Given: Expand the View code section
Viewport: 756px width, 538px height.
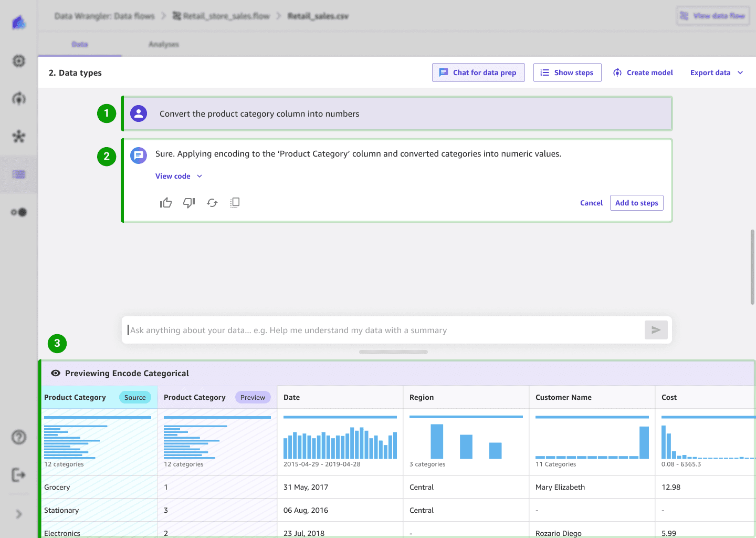Looking at the screenshot, I should (178, 176).
